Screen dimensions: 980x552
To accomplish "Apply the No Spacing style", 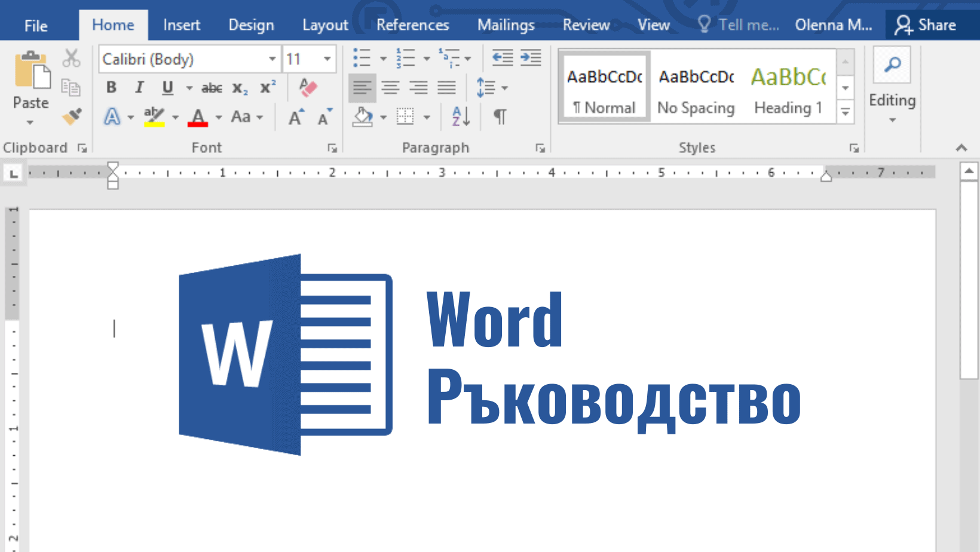I will (697, 88).
